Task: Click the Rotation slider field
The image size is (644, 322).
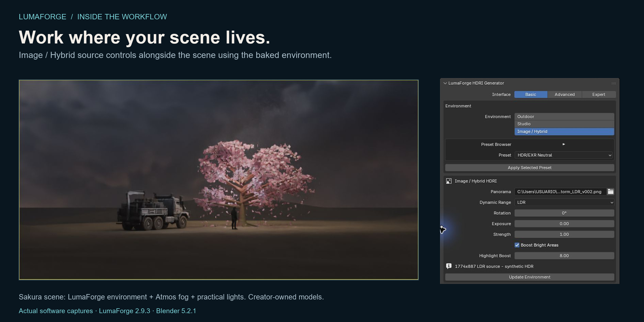Action: [x=564, y=213]
